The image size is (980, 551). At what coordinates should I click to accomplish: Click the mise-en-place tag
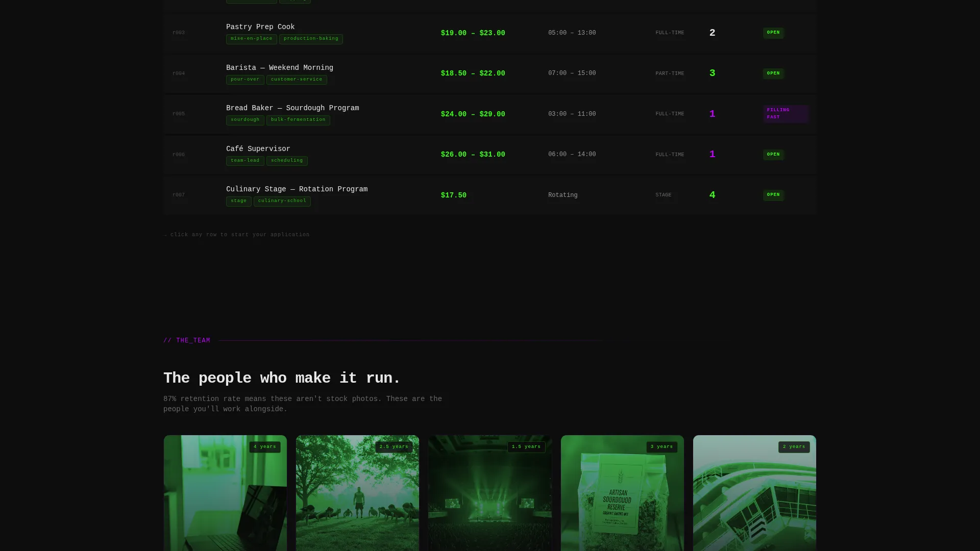point(251,39)
